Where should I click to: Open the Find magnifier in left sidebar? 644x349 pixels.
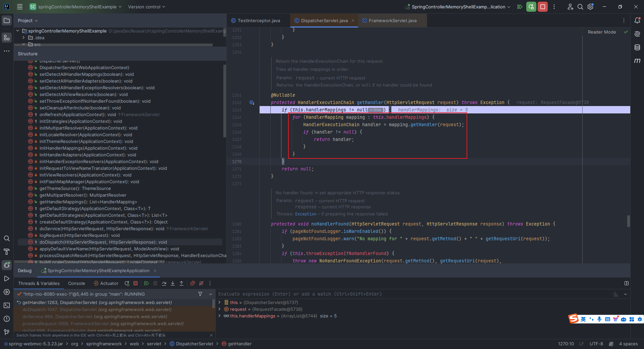[x=7, y=238]
